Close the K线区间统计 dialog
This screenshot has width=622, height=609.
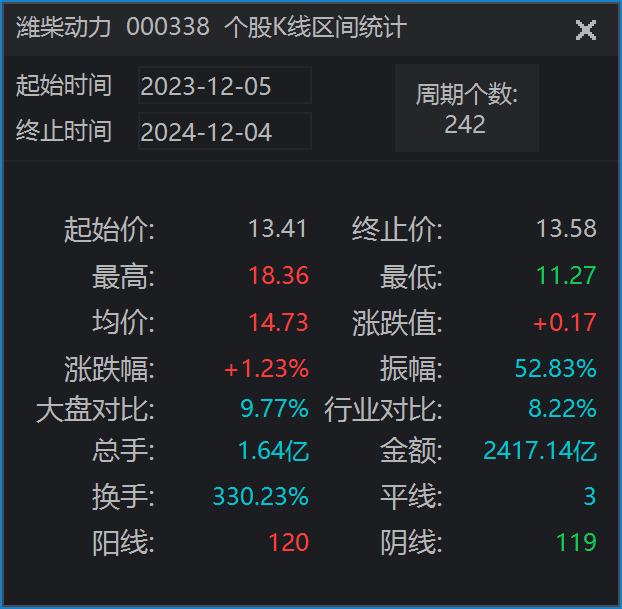(586, 30)
